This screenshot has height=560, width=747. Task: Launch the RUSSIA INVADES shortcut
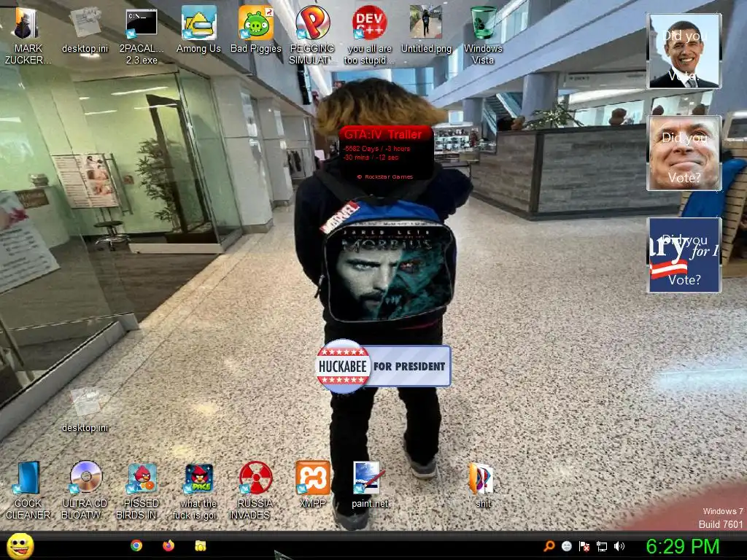[x=256, y=478]
